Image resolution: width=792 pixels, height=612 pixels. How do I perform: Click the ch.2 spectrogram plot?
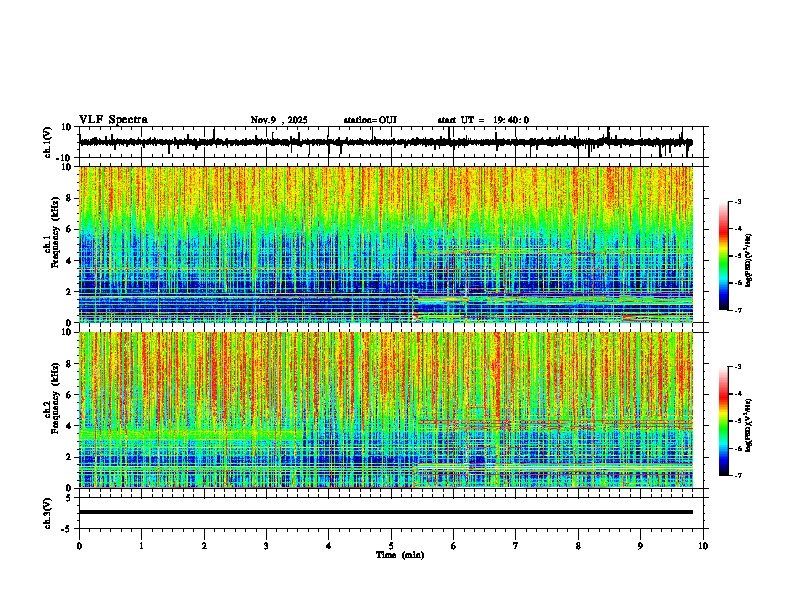[386, 410]
